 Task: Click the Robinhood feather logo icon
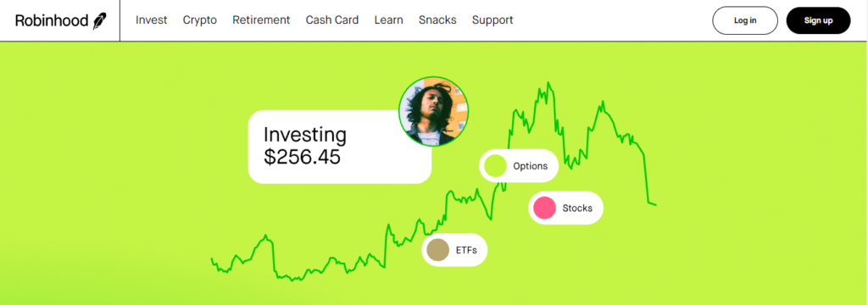(99, 20)
